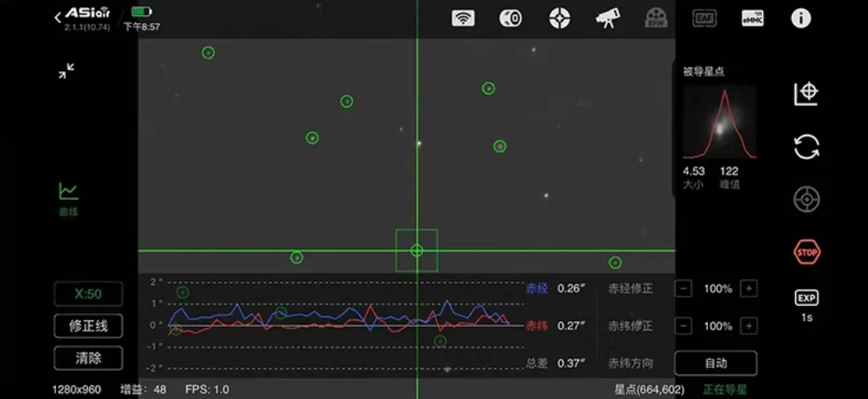Tap the 增益: 48 gain text

[143, 390]
